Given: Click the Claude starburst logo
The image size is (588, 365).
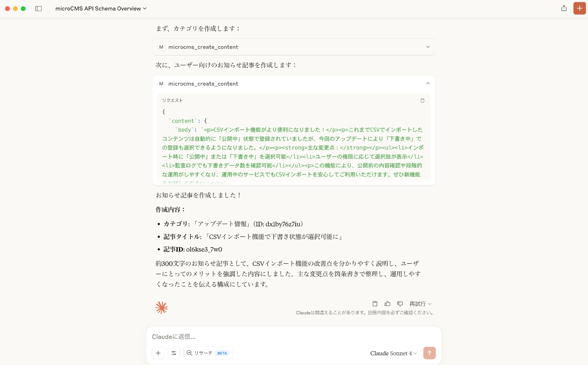Looking at the screenshot, I should point(161,308).
